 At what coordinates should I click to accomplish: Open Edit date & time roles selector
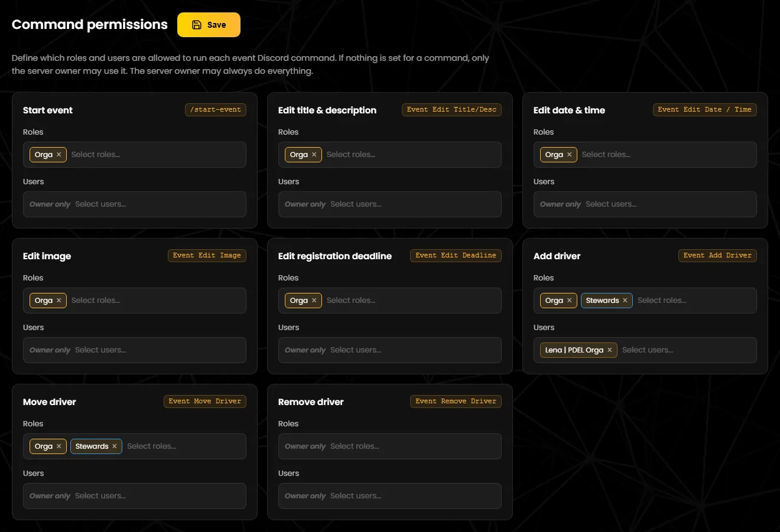tap(645, 155)
